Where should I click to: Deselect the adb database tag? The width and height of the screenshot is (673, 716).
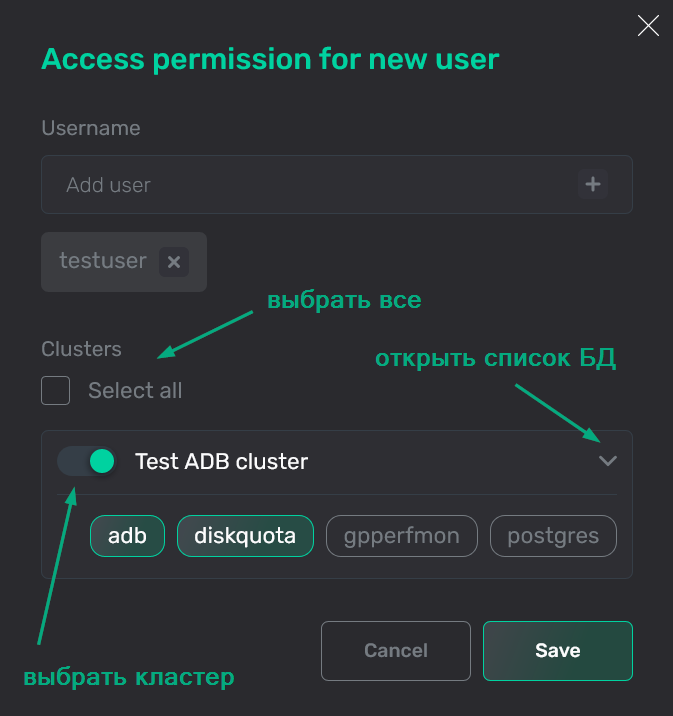coord(127,536)
